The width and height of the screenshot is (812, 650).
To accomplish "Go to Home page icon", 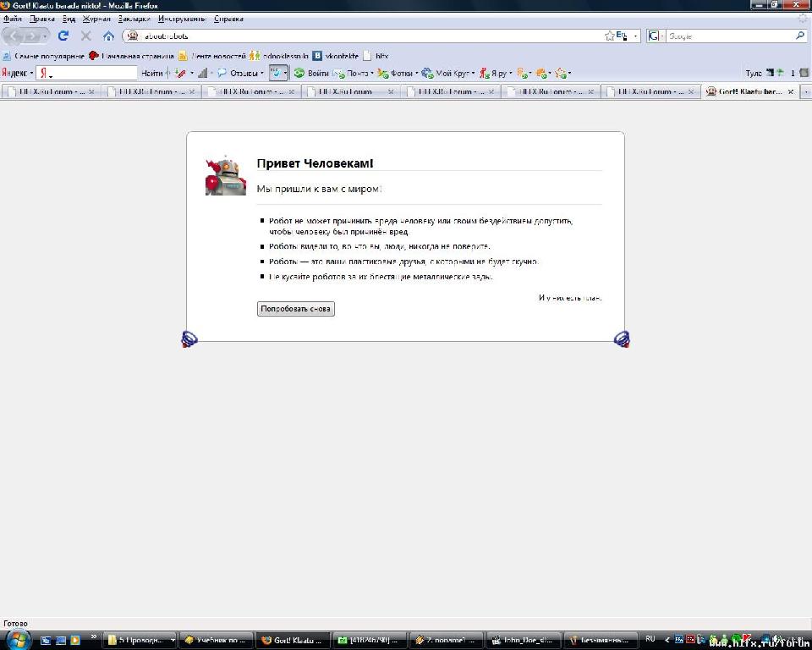I will tap(108, 36).
